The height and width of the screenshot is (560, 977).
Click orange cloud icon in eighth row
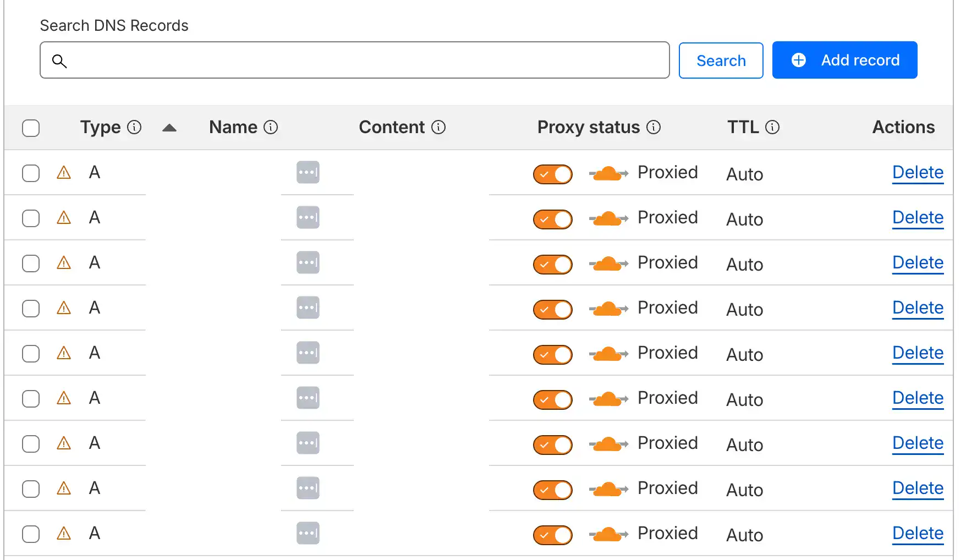(x=608, y=489)
